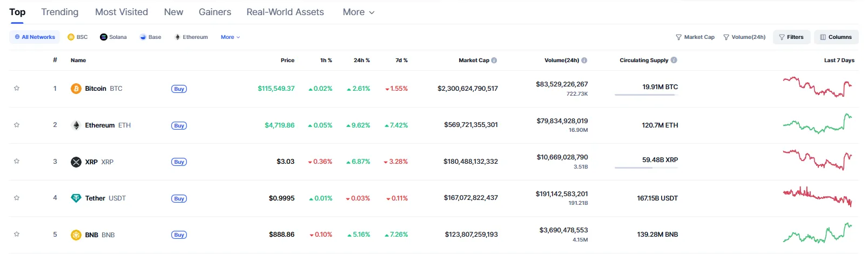Sort by the 7d % column

pyautogui.click(x=401, y=61)
